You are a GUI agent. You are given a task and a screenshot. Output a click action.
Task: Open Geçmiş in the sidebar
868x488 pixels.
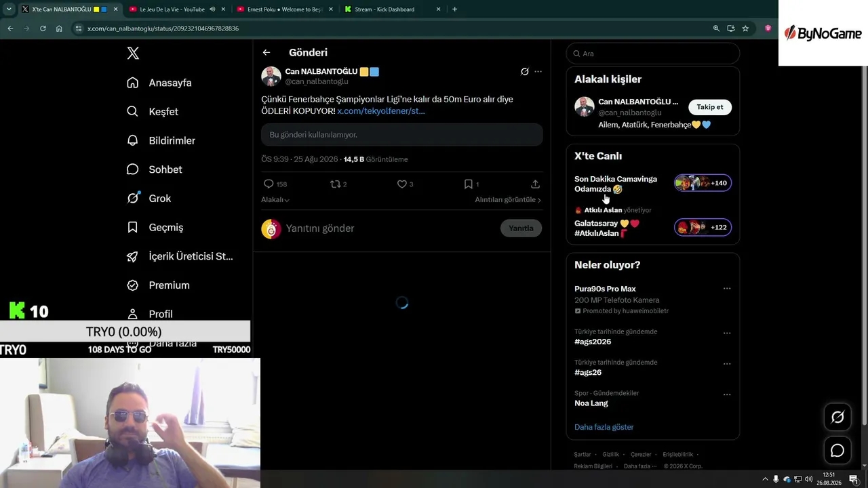click(x=155, y=228)
